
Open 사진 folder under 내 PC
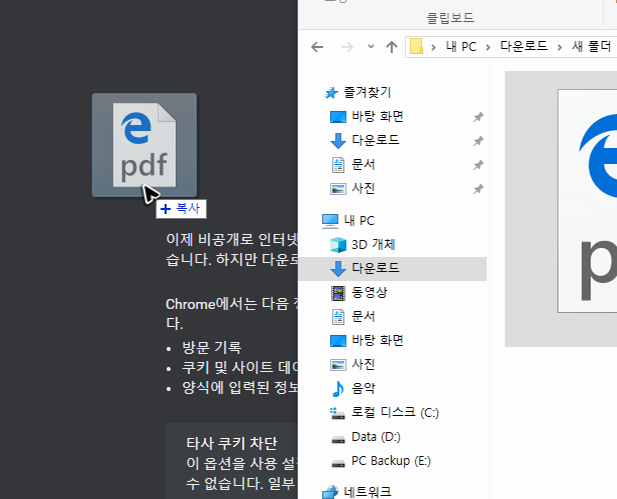click(363, 364)
